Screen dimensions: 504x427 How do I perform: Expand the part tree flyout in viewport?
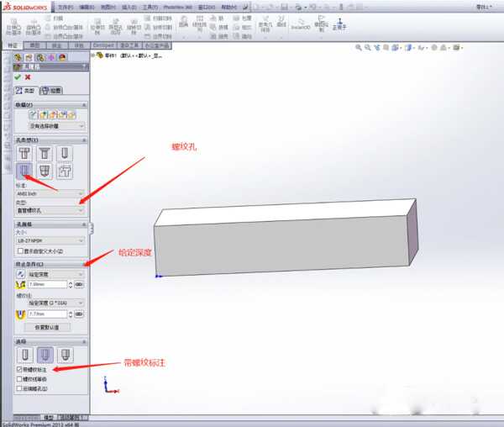tap(93, 55)
